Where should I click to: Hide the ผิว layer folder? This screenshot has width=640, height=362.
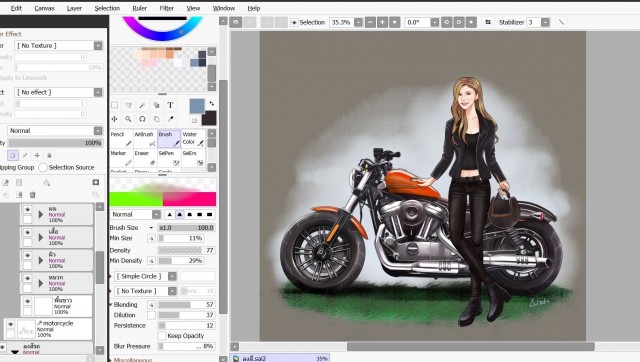27,255
